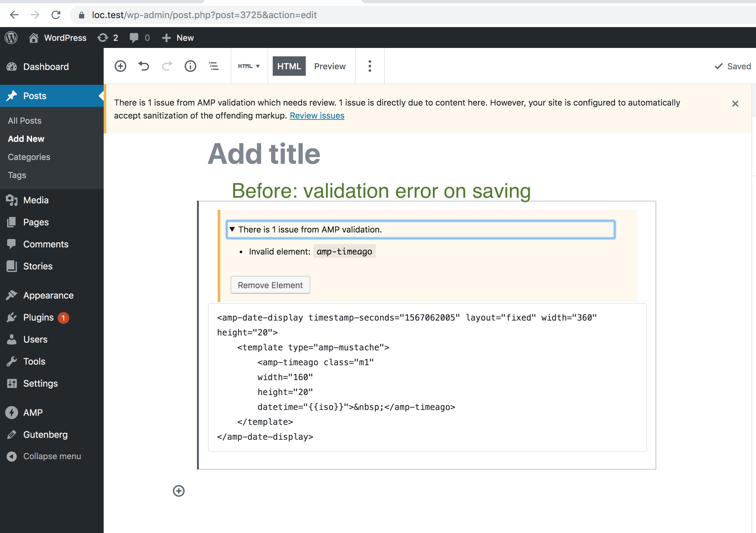The width and height of the screenshot is (756, 533).
Task: Open the Users menu
Action: pyautogui.click(x=52, y=339)
